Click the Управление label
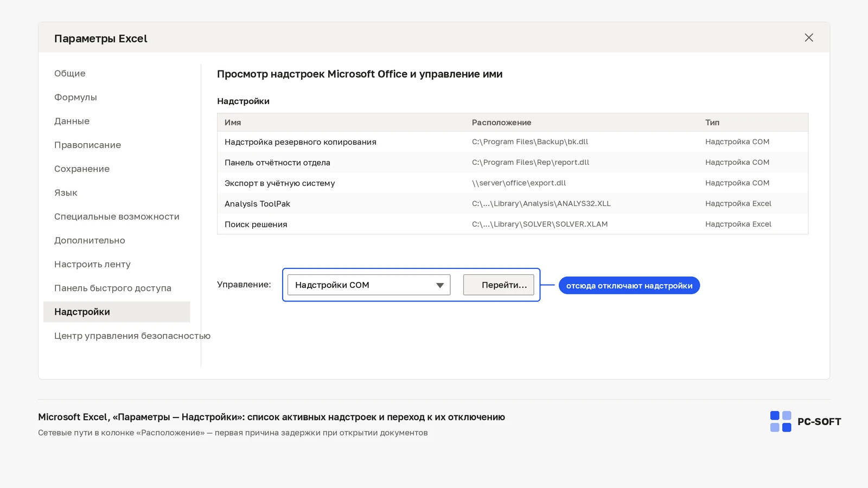Image resolution: width=868 pixels, height=488 pixels. click(244, 285)
